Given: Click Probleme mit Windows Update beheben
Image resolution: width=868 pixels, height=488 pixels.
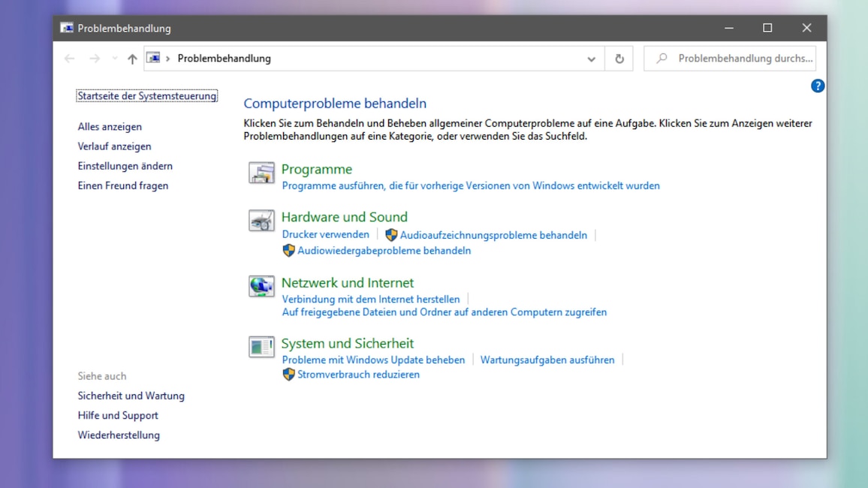Looking at the screenshot, I should pyautogui.click(x=373, y=360).
